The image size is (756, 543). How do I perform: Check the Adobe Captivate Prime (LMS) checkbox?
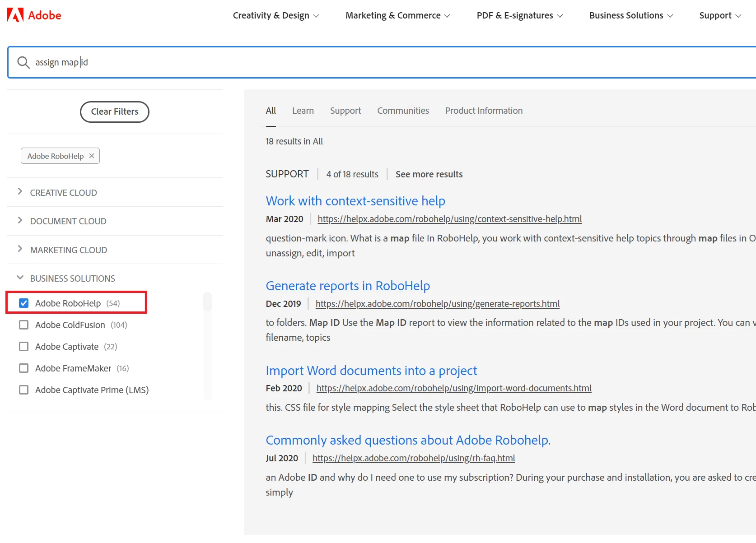pos(23,390)
